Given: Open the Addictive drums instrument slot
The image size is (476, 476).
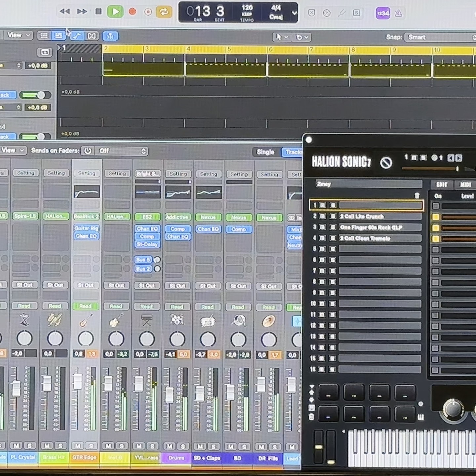Looking at the screenshot, I should point(178,217).
